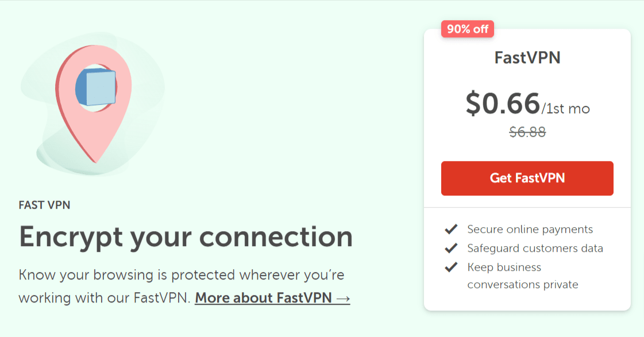The width and height of the screenshot is (644, 337).
Task: Click the checkmark beside Secure online payments
Action: coord(450,229)
